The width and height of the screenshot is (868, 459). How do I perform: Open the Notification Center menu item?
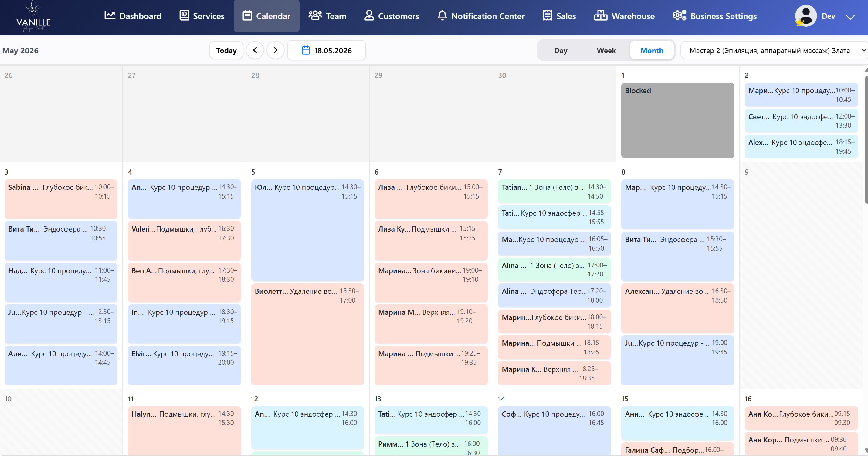coord(481,16)
